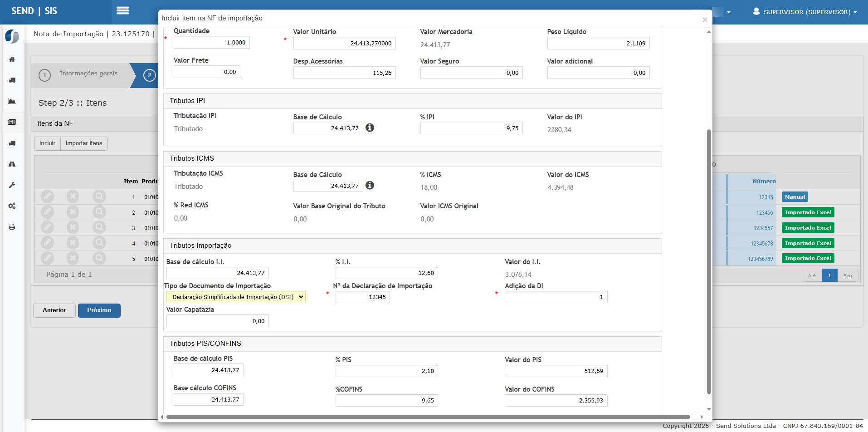Expand the SUPERVISOR user menu

(x=805, y=12)
